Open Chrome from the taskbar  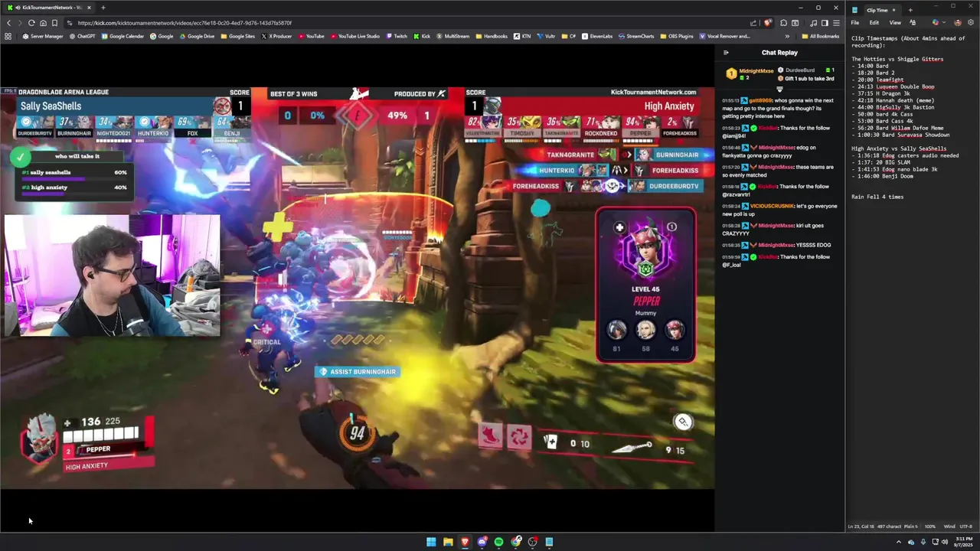[515, 542]
